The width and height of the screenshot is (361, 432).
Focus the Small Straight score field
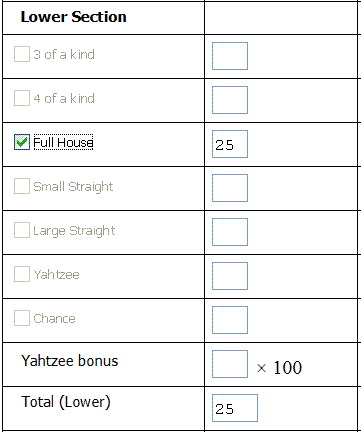coord(230,188)
